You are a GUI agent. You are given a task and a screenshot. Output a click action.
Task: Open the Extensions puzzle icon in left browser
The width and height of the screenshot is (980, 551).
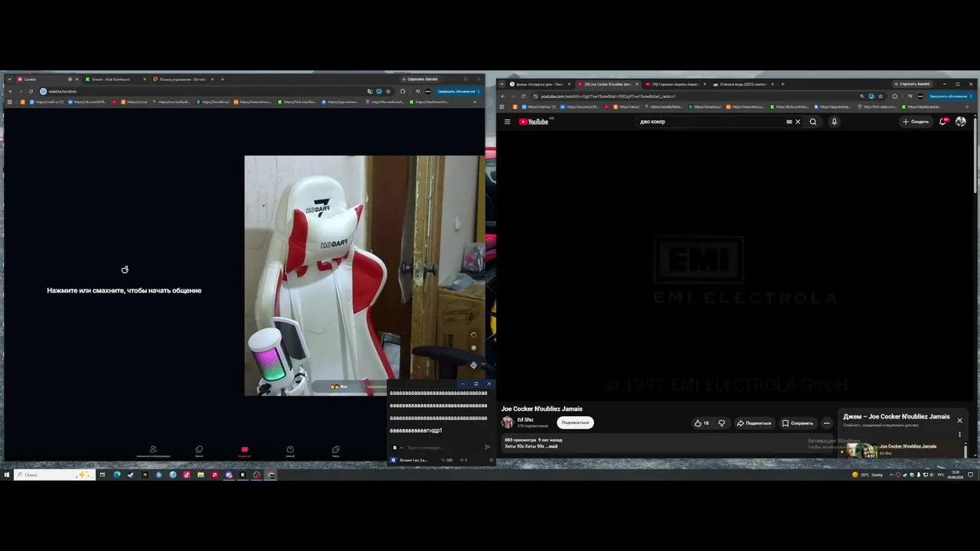(x=403, y=91)
